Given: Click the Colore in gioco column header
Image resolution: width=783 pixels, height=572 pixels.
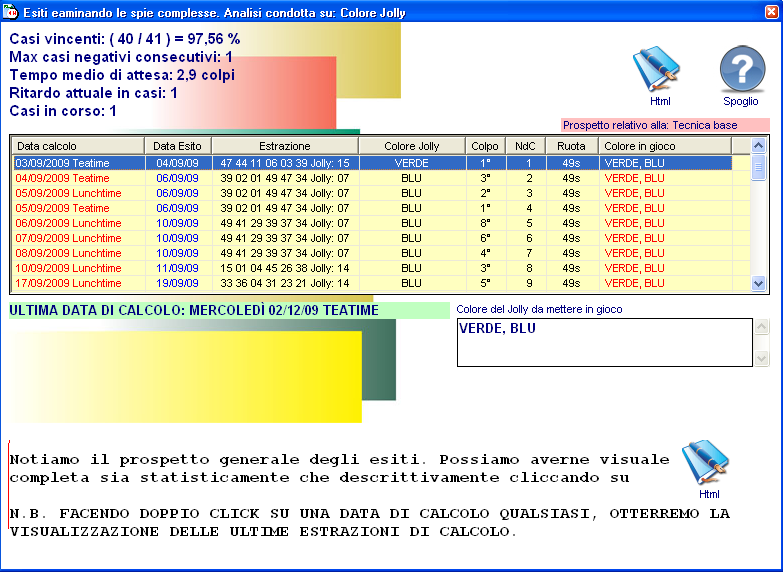Looking at the screenshot, I should [x=665, y=146].
